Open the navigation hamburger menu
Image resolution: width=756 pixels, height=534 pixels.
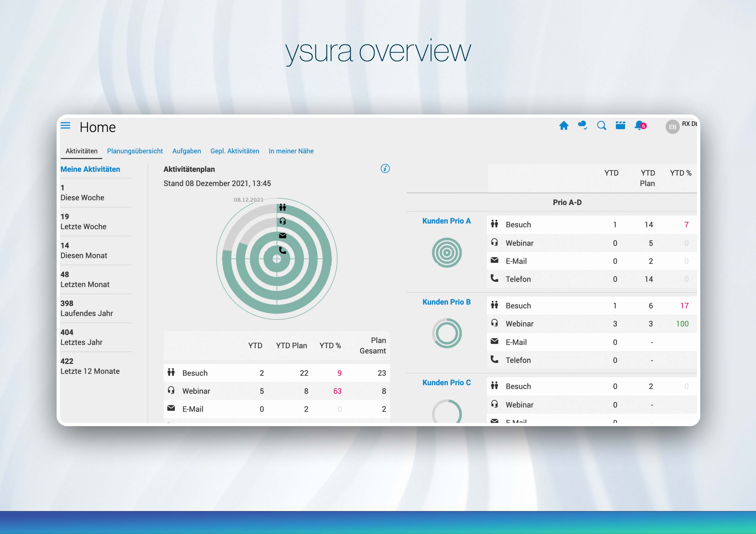coord(66,126)
